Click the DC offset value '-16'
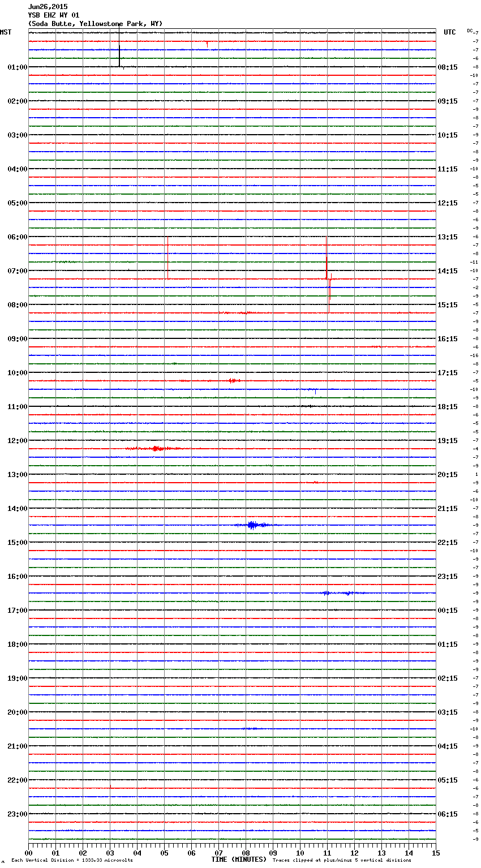This screenshot has height=868, width=481. click(x=475, y=355)
